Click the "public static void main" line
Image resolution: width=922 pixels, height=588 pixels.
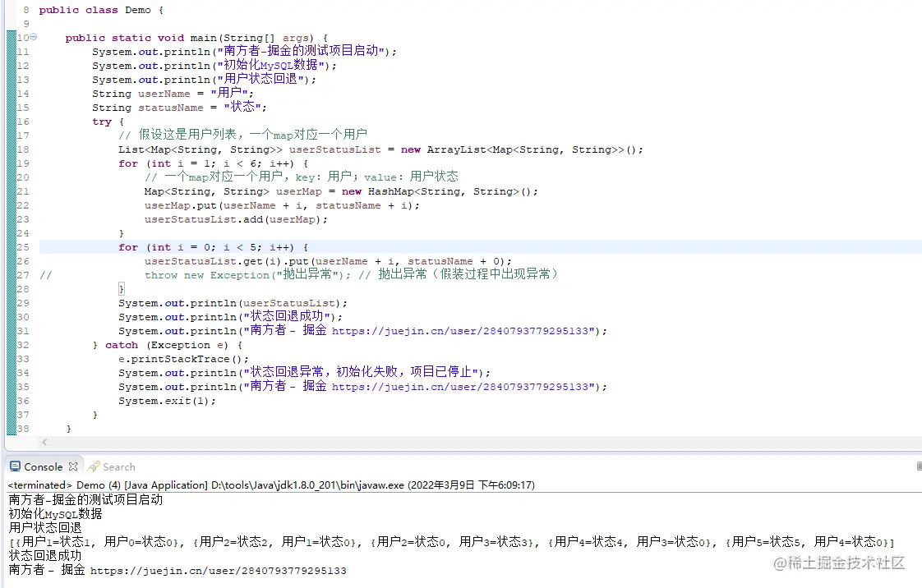196,38
